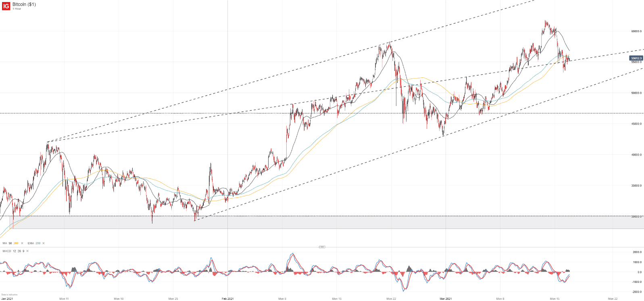Viewport: 644px width, 301px height.
Task: Click the MACD 2000.0 axis label
Action: coord(637,252)
